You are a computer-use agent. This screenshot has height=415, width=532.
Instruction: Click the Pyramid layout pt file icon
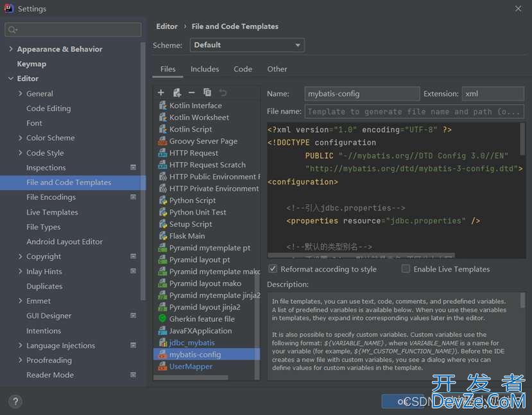[x=163, y=260]
